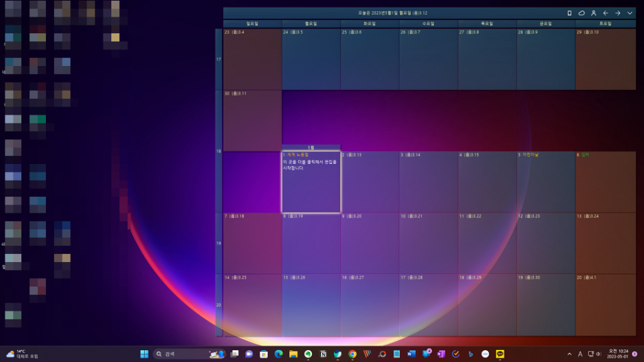Open Notion from the taskbar
This screenshot has width=644, height=362.
(323, 354)
